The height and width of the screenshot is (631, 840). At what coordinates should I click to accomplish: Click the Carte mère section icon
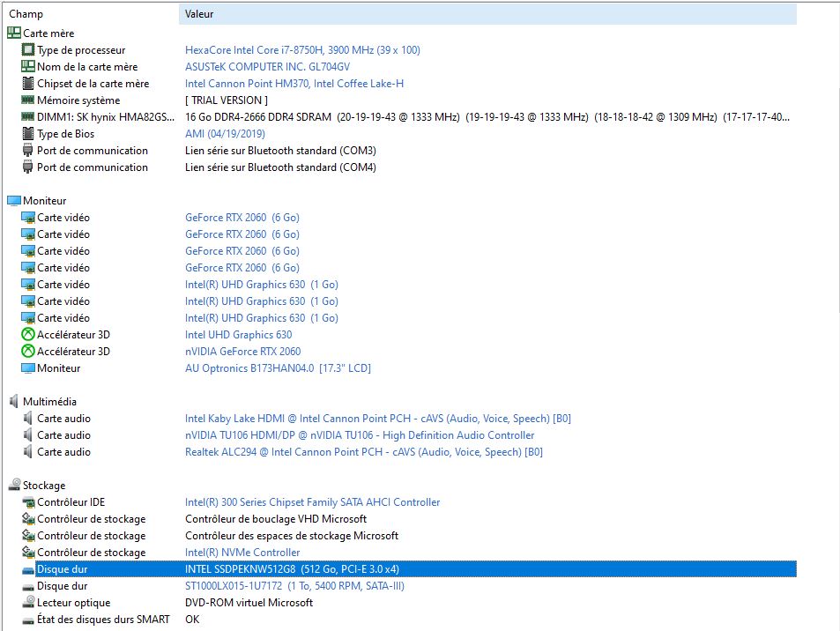[x=14, y=33]
